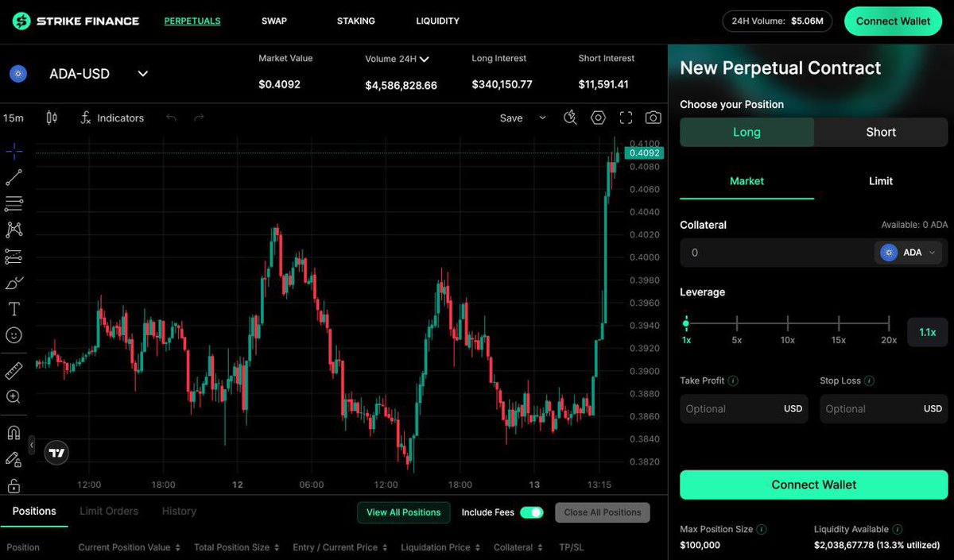Select the pattern drawing tool

[x=14, y=230]
